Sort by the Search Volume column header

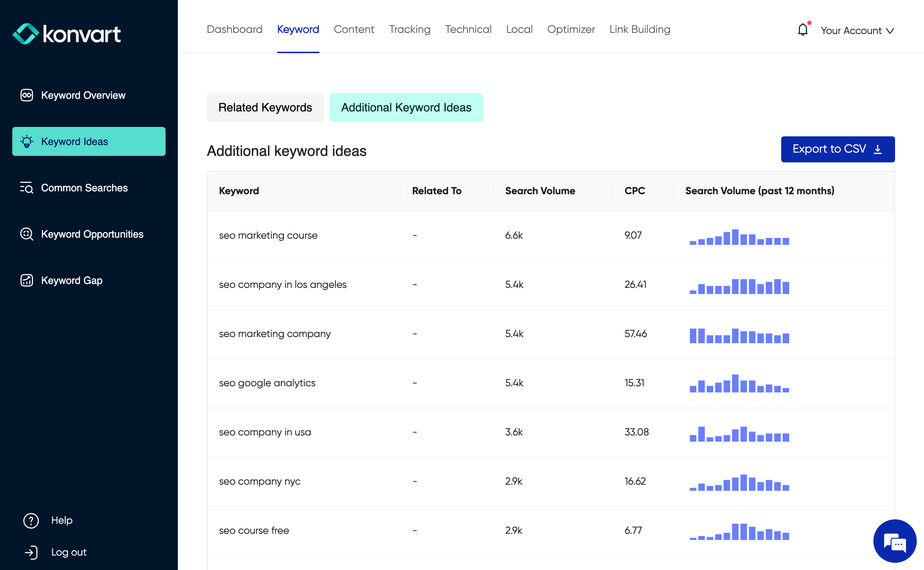pos(539,191)
